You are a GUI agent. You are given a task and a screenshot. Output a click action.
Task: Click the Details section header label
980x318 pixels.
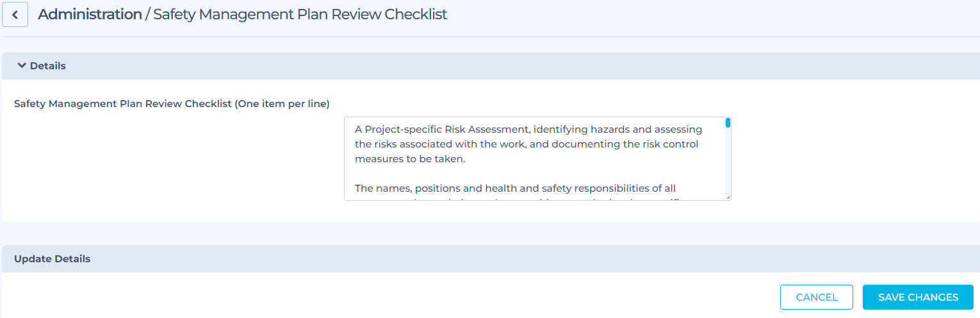click(x=47, y=65)
